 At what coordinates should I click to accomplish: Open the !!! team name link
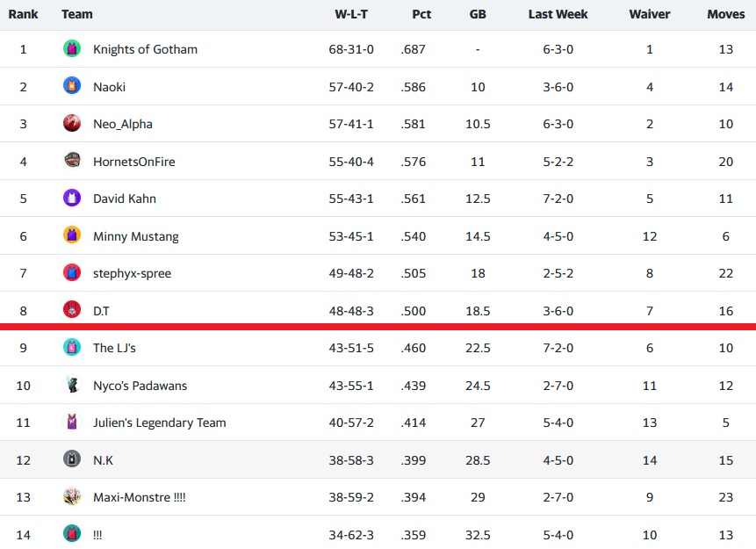tap(97, 534)
